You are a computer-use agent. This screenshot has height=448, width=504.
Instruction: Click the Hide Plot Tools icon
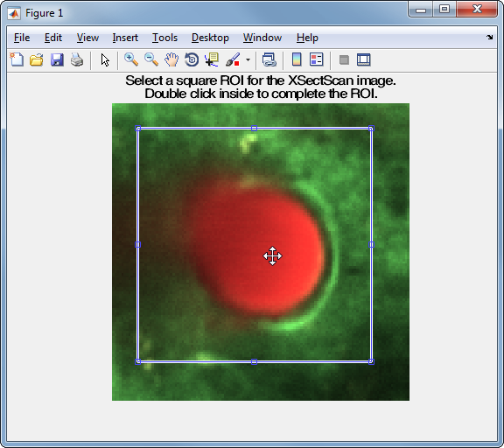(344, 60)
